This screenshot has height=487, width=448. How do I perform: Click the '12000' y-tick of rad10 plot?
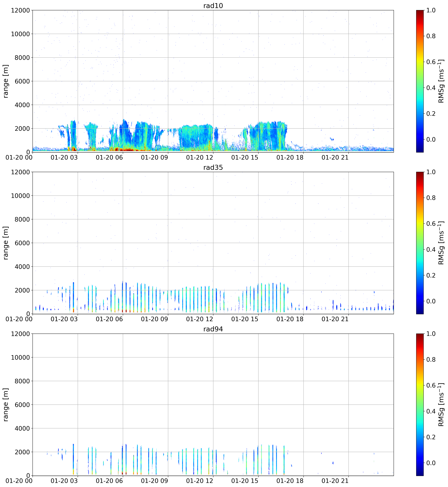coord(20,10)
